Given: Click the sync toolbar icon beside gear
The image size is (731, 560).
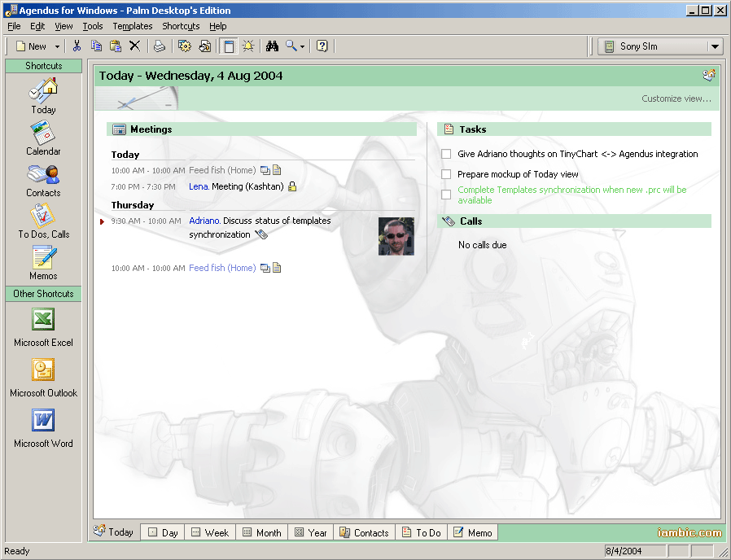Looking at the screenshot, I should coord(204,46).
